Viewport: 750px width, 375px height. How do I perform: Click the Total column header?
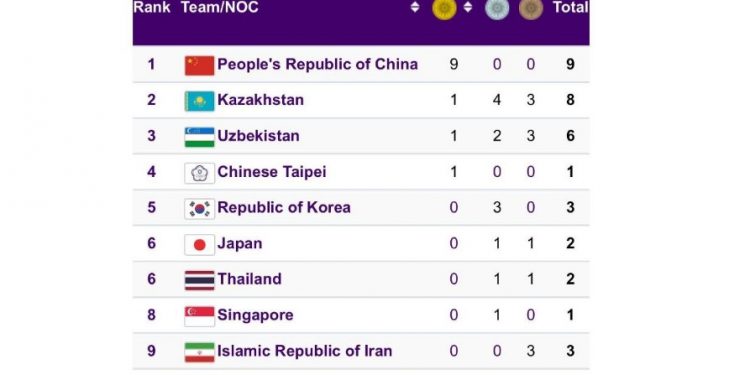(570, 7)
